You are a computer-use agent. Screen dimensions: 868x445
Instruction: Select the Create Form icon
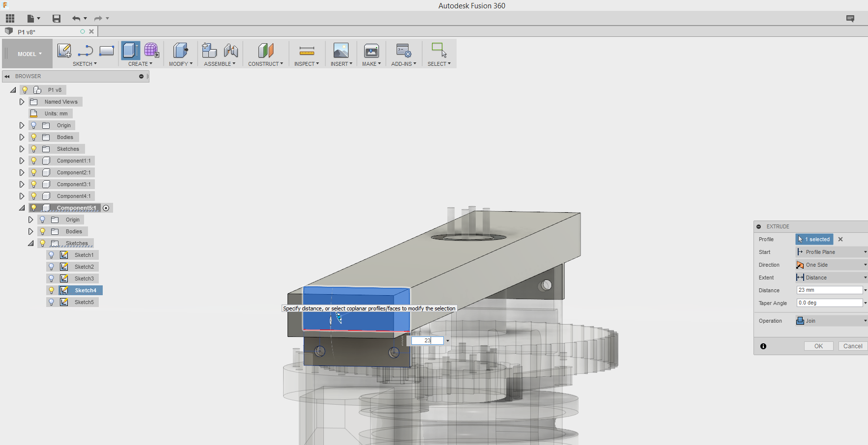click(151, 50)
